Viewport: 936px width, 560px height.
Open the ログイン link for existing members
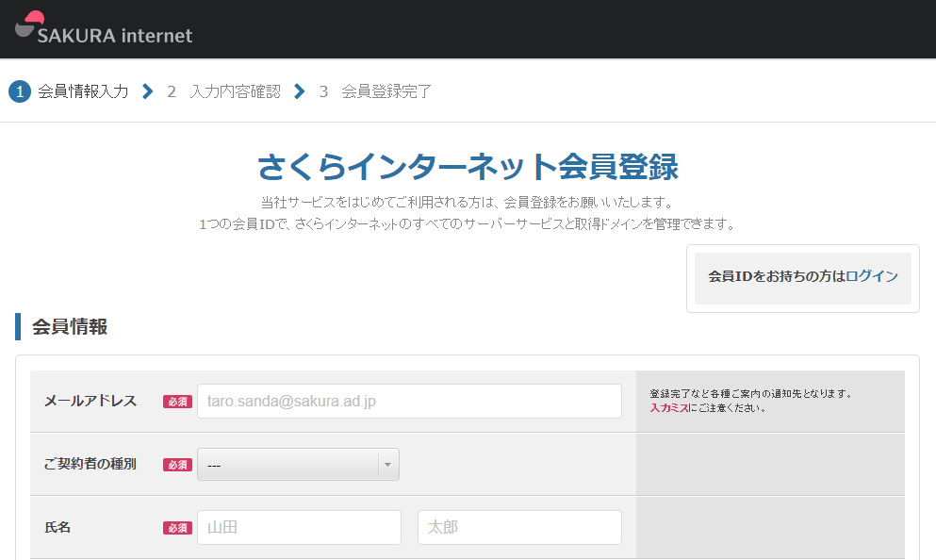pos(872,276)
